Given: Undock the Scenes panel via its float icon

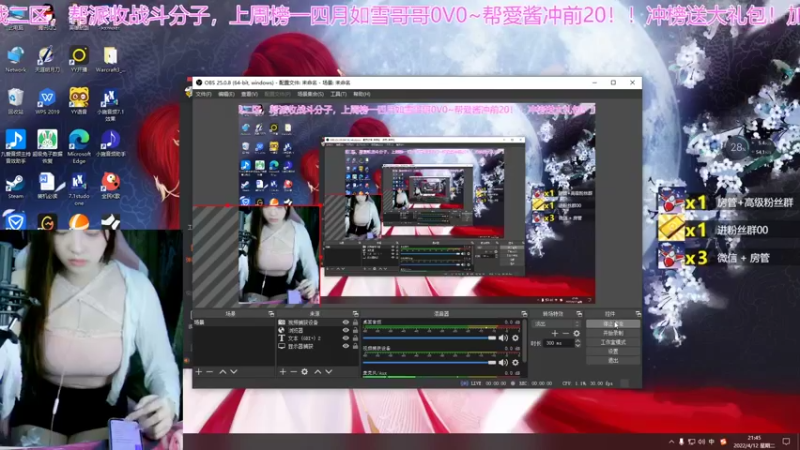Looking at the screenshot, I should [x=271, y=314].
